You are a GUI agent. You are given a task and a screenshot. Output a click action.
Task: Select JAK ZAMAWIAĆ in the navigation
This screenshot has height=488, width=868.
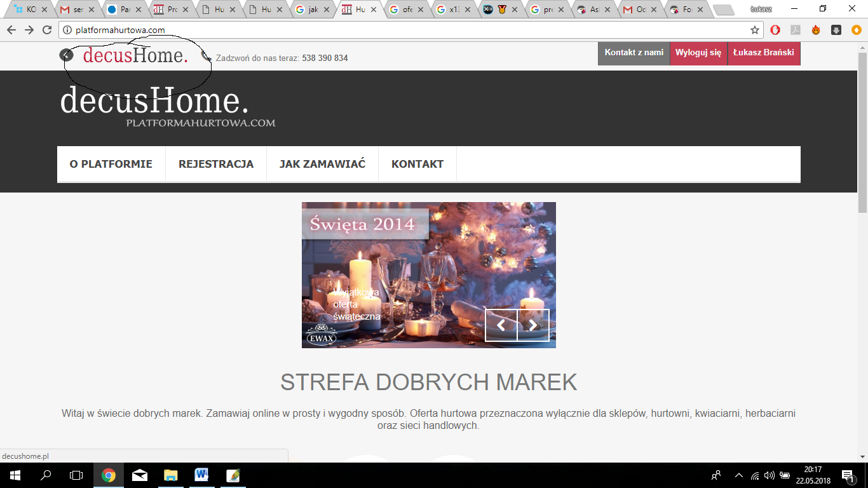coord(322,164)
